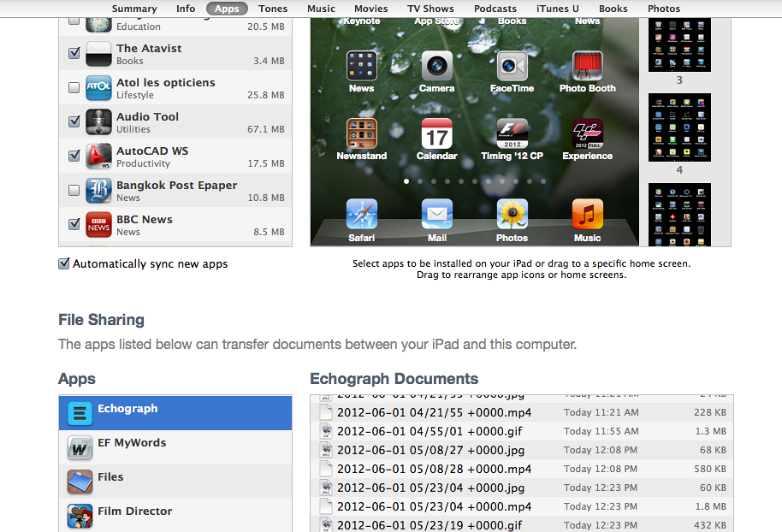This screenshot has width=782, height=532.
Task: Select the file icon beside 05/08/27 +0000.jpg
Action: point(326,450)
